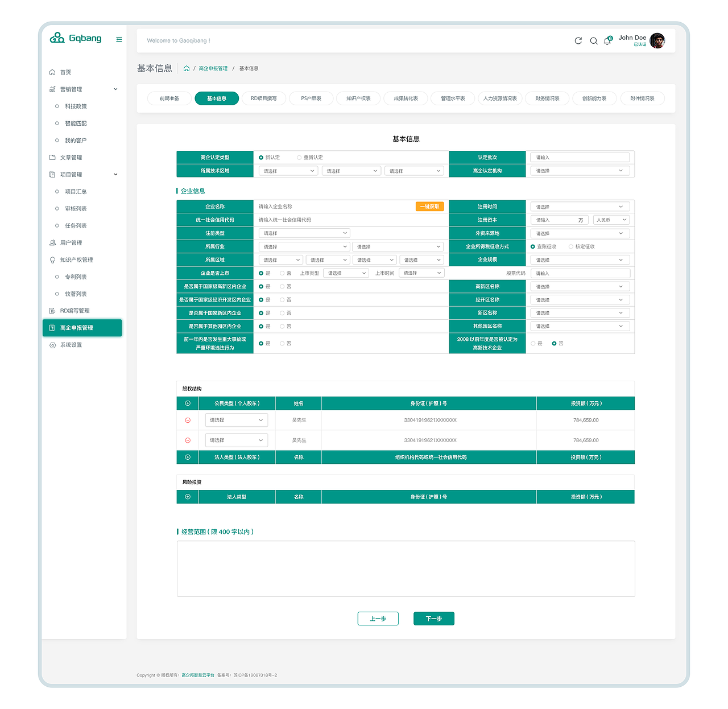Switch to the RD项目撰写 tab
The height and width of the screenshot is (709, 728).
(264, 98)
